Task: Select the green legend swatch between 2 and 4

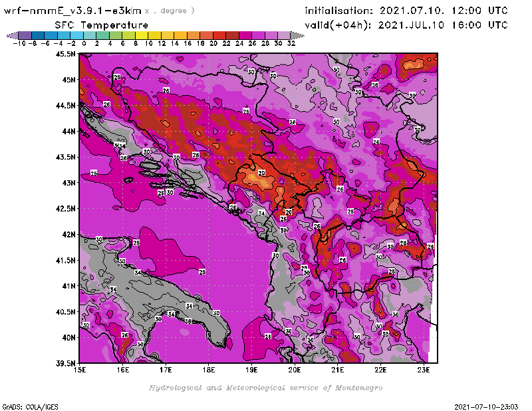Action: pos(102,35)
